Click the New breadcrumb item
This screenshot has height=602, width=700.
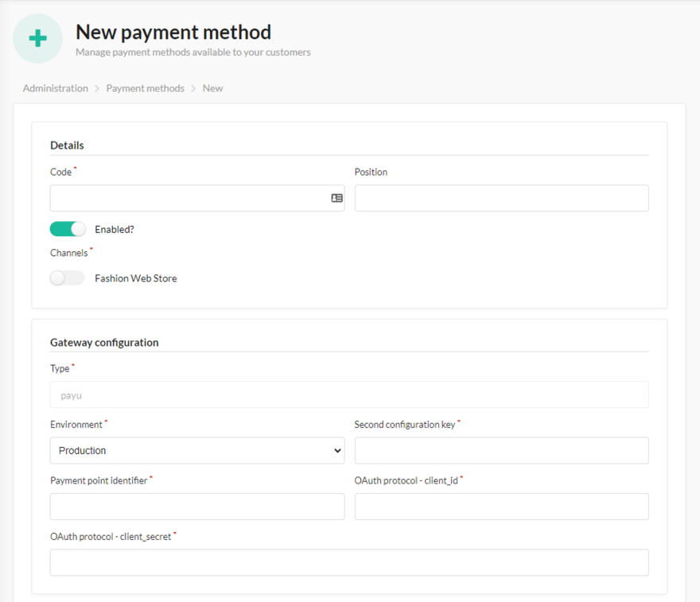coord(212,88)
